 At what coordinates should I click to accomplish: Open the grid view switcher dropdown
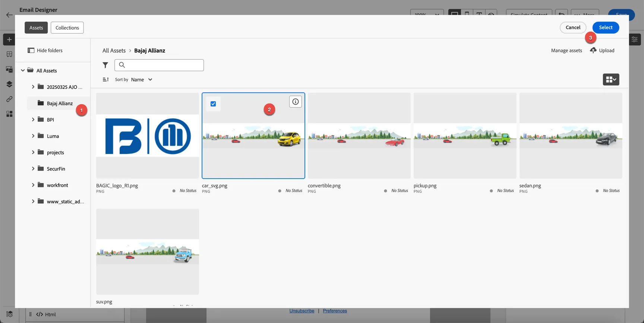(x=611, y=80)
